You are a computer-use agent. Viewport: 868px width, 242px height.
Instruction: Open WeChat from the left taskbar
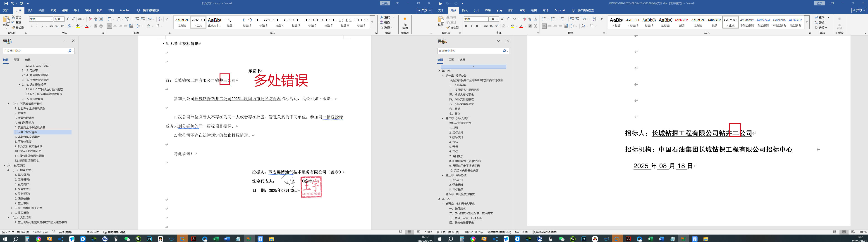[x=127, y=239]
